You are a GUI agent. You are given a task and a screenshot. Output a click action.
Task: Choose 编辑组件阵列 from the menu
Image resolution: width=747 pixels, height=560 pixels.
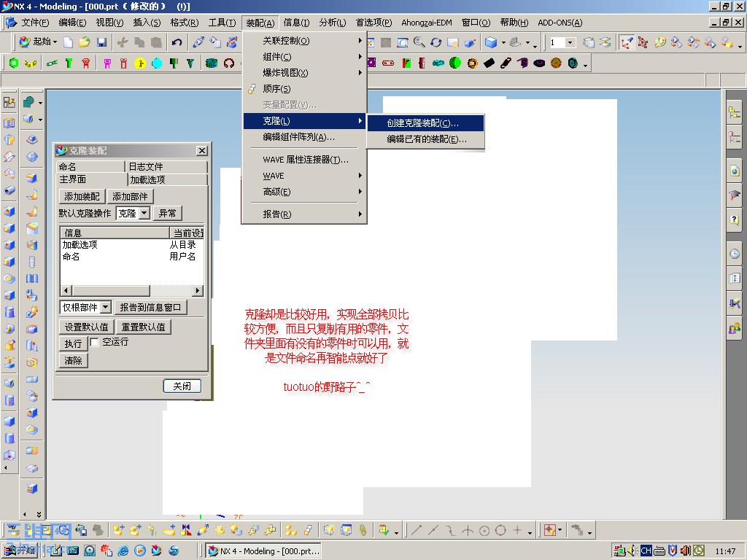click(304, 137)
